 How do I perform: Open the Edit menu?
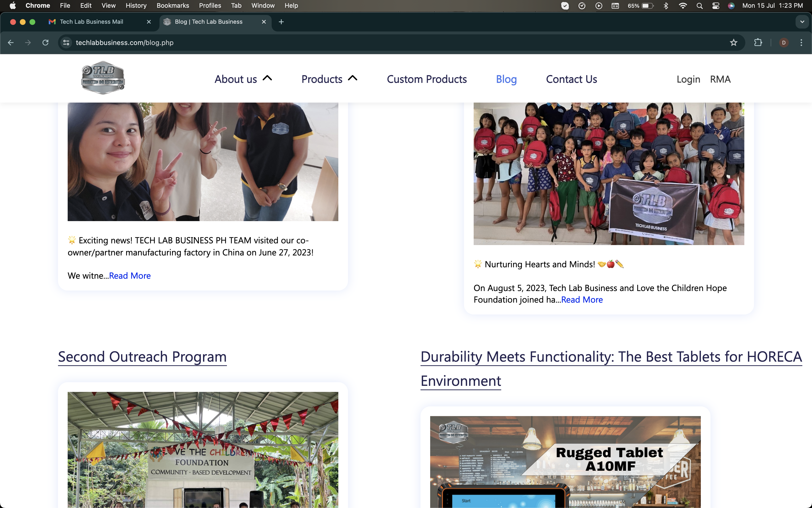coord(86,6)
